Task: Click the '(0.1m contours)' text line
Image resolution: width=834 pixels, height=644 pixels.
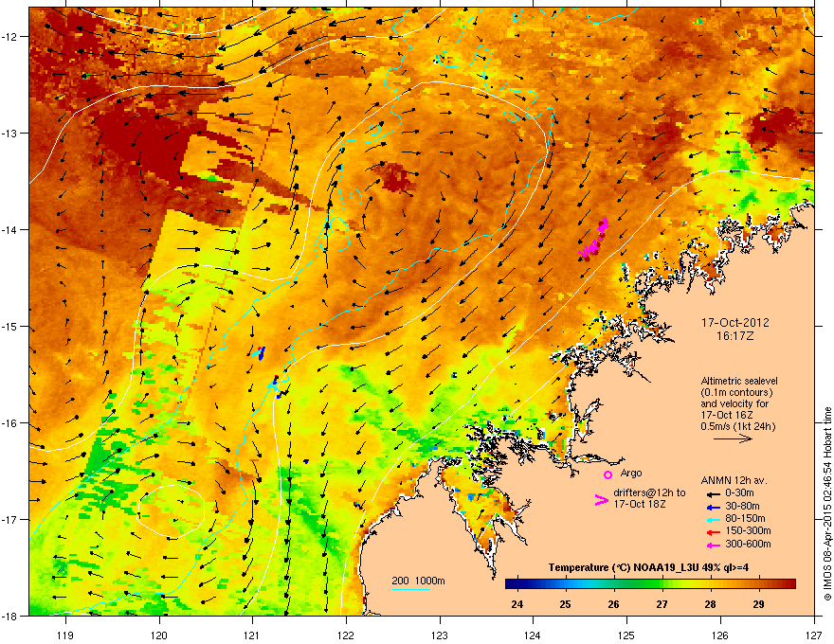Action: (736, 393)
